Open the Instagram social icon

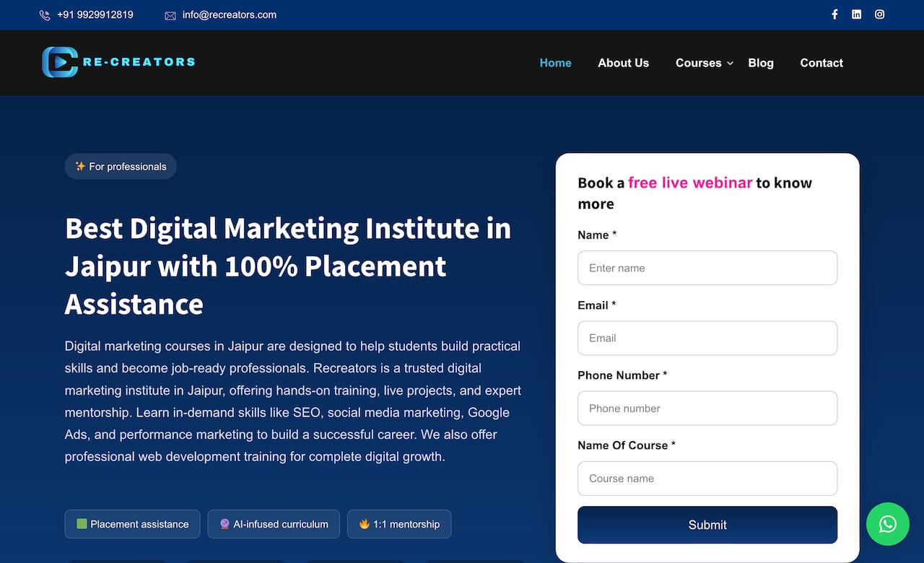(879, 14)
